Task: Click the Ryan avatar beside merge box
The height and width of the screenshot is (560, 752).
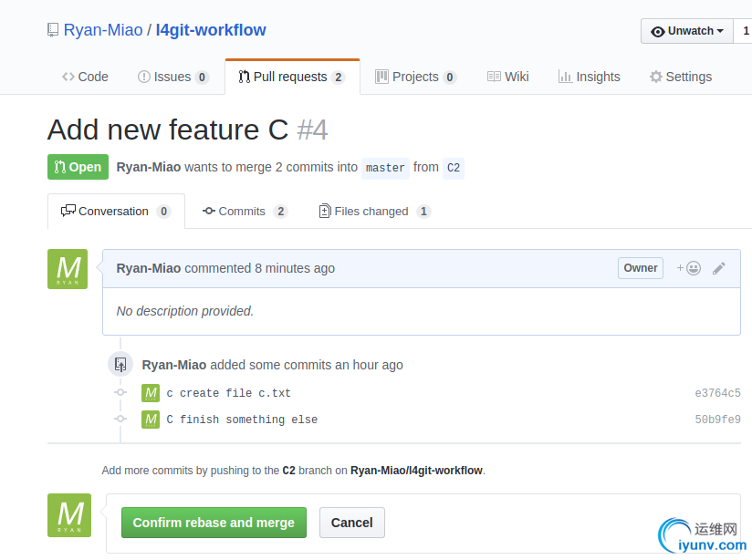Action: [69, 515]
